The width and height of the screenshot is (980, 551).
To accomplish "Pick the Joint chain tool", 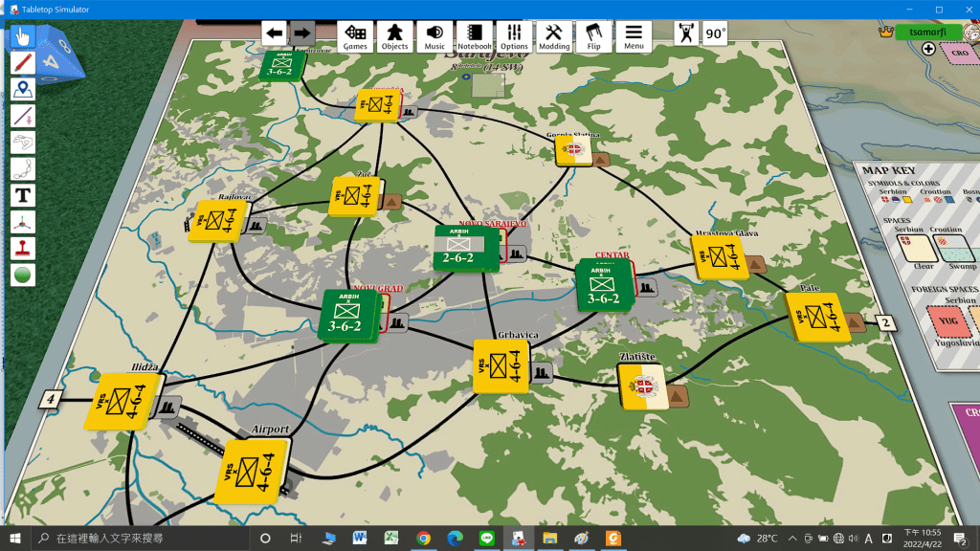I will click(x=23, y=169).
